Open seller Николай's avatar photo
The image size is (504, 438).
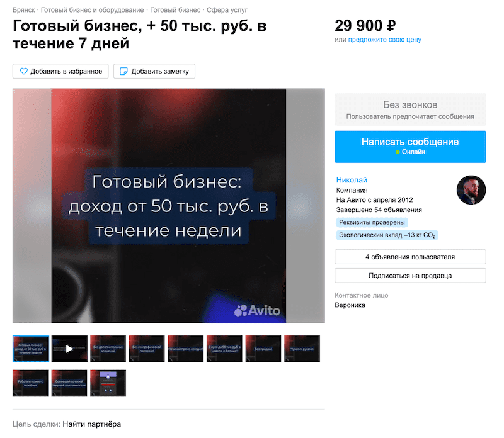[x=471, y=190]
